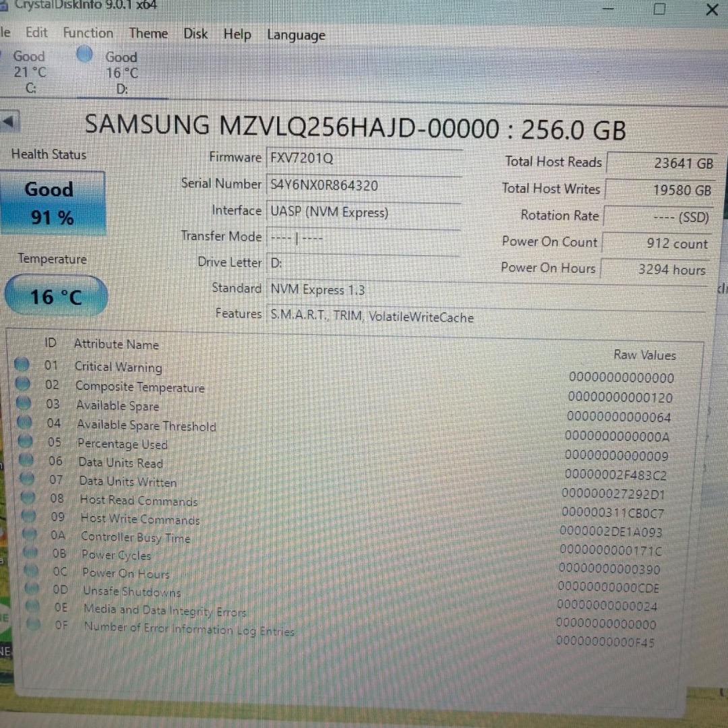The height and width of the screenshot is (728, 728).
Task: Click the status dot for Unsafe Shutdowns
Action: pyautogui.click(x=32, y=588)
